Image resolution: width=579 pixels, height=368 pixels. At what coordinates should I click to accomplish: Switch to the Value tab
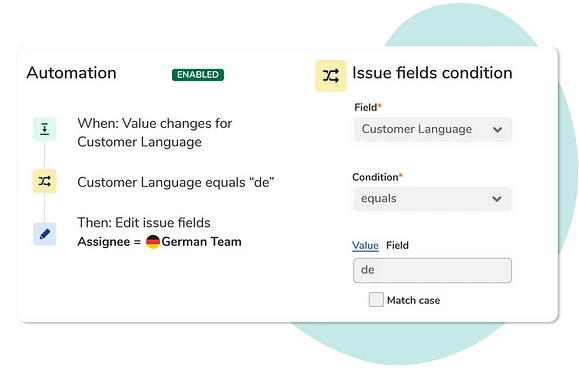pyautogui.click(x=365, y=245)
